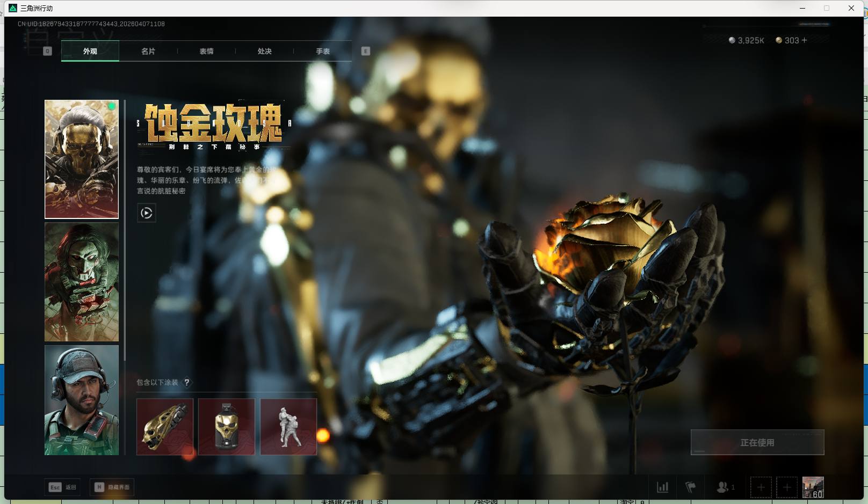Open the 名片 tab
The image size is (868, 504).
148,51
